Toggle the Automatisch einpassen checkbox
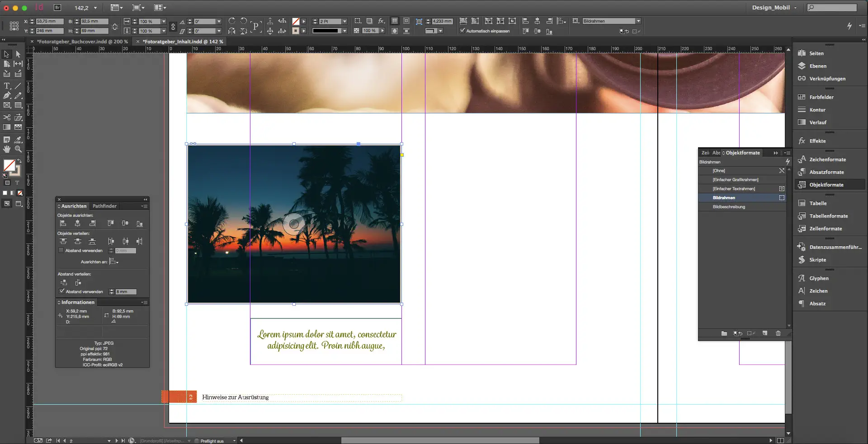This screenshot has width=868, height=444. click(462, 31)
